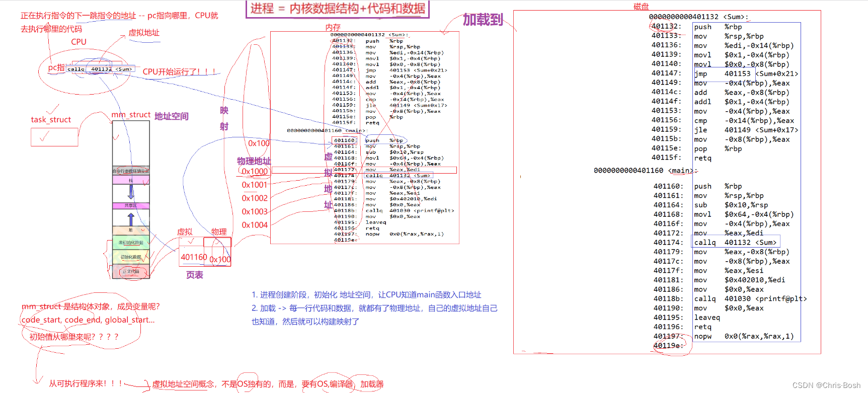
Task: Click the green "未初始化数据" segment
Action: click(131, 243)
